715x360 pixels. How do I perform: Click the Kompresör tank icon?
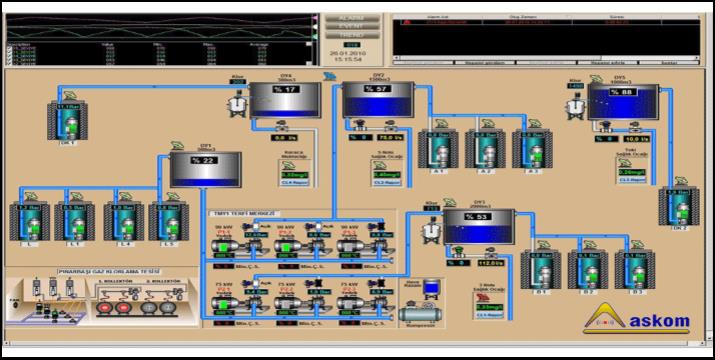pyautogui.click(x=420, y=314)
